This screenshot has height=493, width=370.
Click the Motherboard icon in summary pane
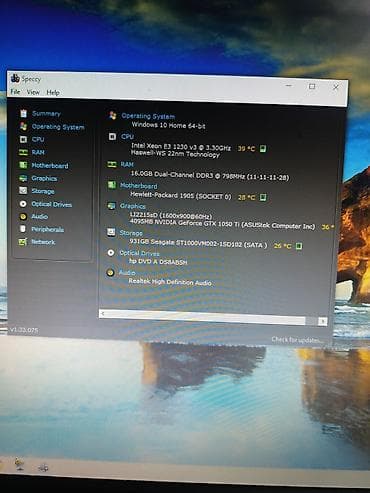[112, 185]
